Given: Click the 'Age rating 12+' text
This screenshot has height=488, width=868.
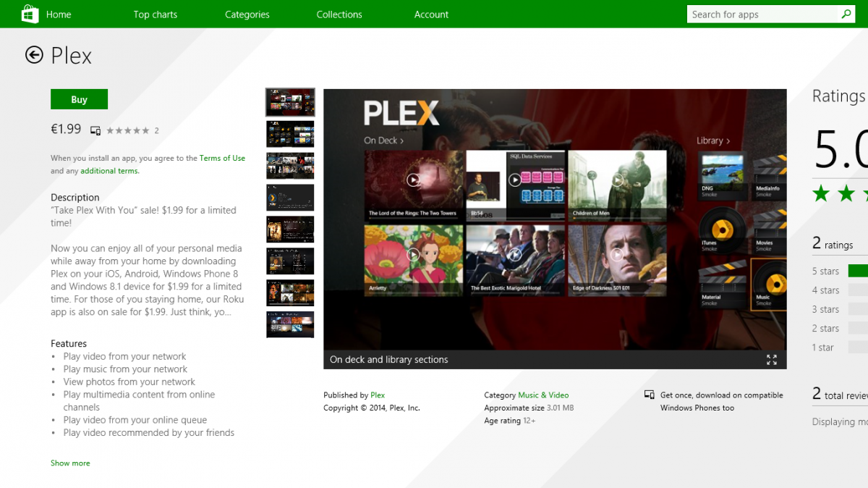Looking at the screenshot, I should pyautogui.click(x=510, y=421).
